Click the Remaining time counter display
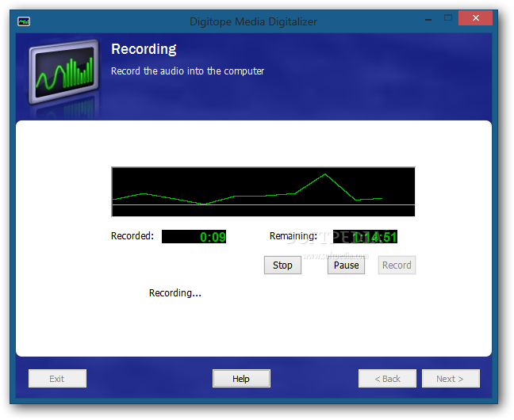Viewport: 514px width, 420px height. 365,236
